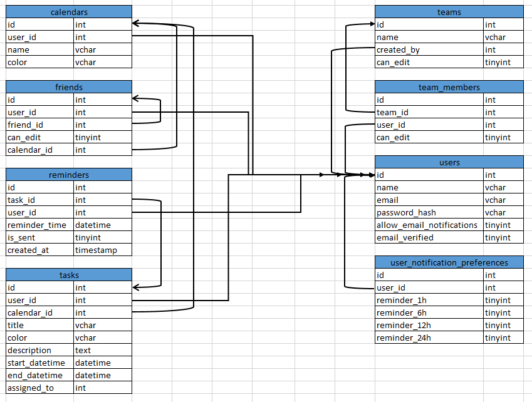Viewport: 532px width, 402px height.
Task: Click the email_verified cell in users
Action: [x=429, y=237]
